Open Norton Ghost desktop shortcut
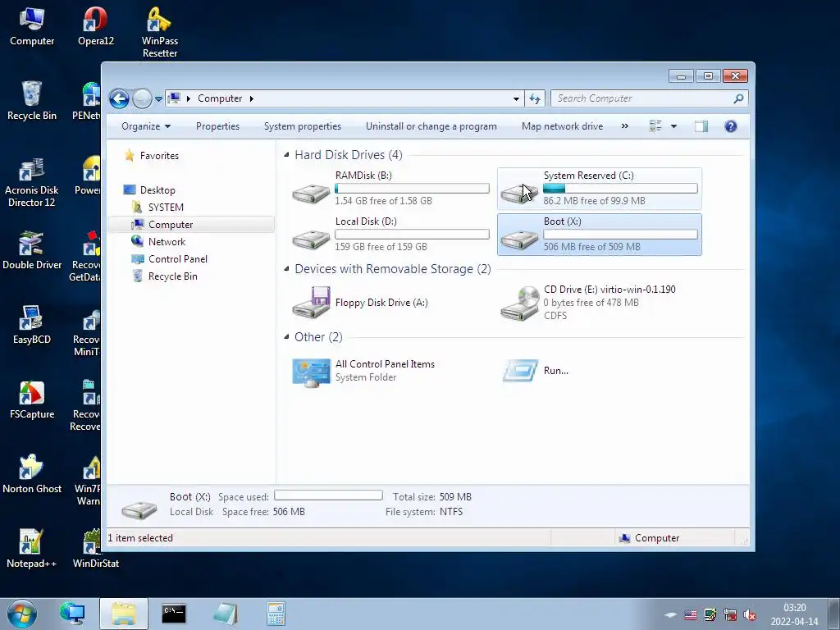The height and width of the screenshot is (630, 840). [x=32, y=474]
